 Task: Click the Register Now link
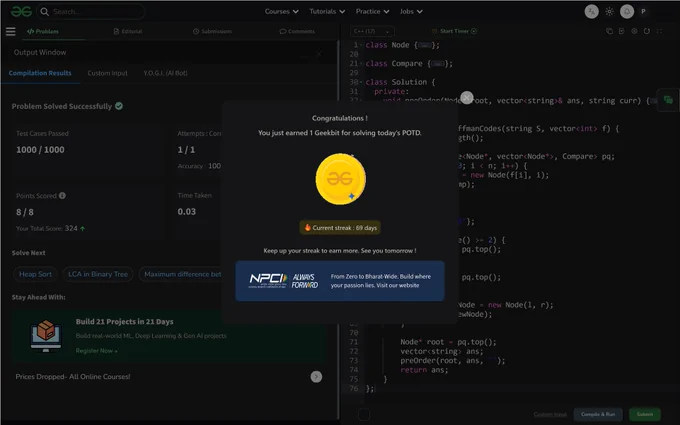pyautogui.click(x=96, y=350)
